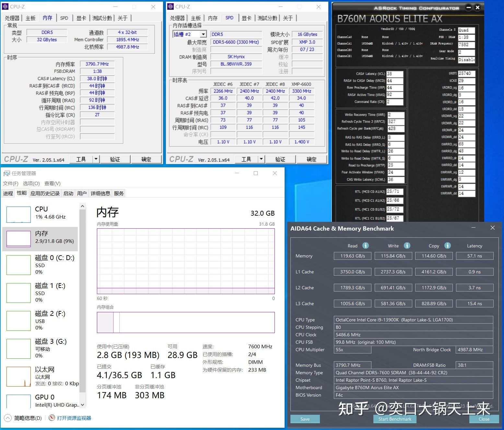Click the tREFI value field showing 25740
The image size is (504, 430).
[466, 73]
